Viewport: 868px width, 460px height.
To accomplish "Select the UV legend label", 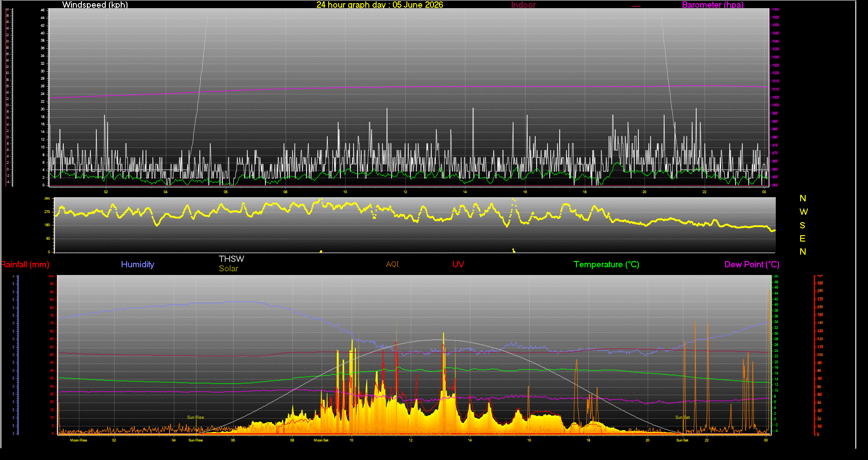I will [x=458, y=264].
